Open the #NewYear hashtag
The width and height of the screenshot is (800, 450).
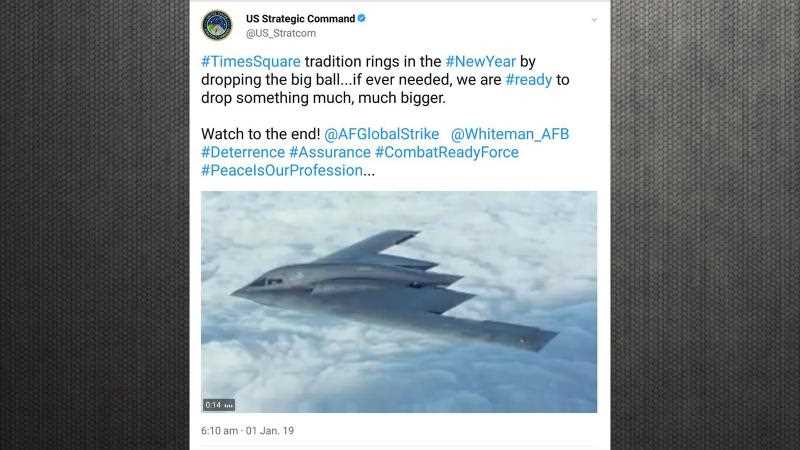coord(480,62)
